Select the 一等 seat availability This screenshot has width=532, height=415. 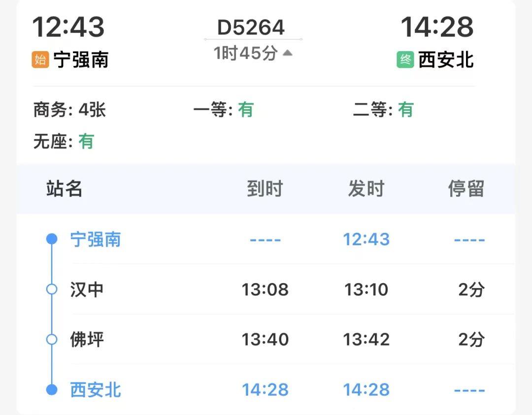[x=223, y=110]
